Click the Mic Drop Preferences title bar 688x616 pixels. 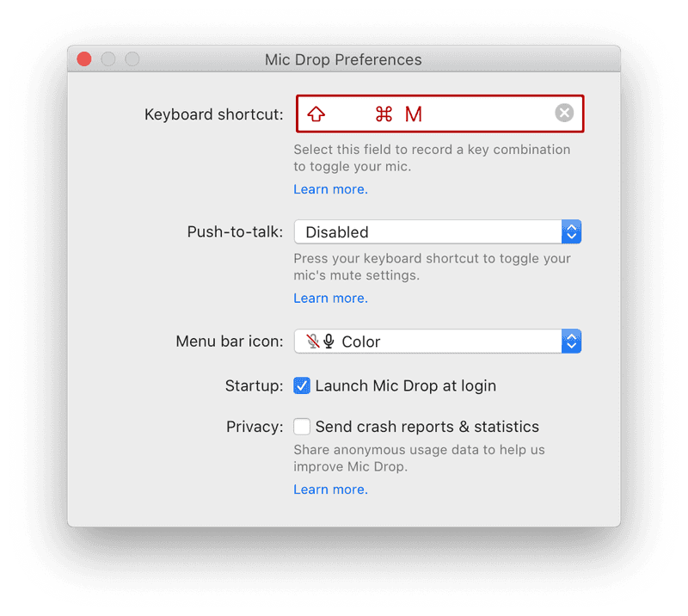point(344,59)
